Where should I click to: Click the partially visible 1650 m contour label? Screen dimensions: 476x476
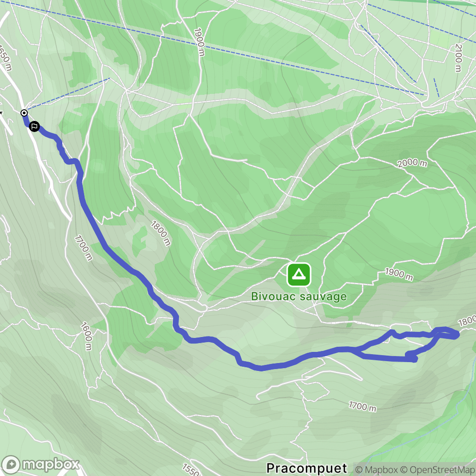point(5,58)
